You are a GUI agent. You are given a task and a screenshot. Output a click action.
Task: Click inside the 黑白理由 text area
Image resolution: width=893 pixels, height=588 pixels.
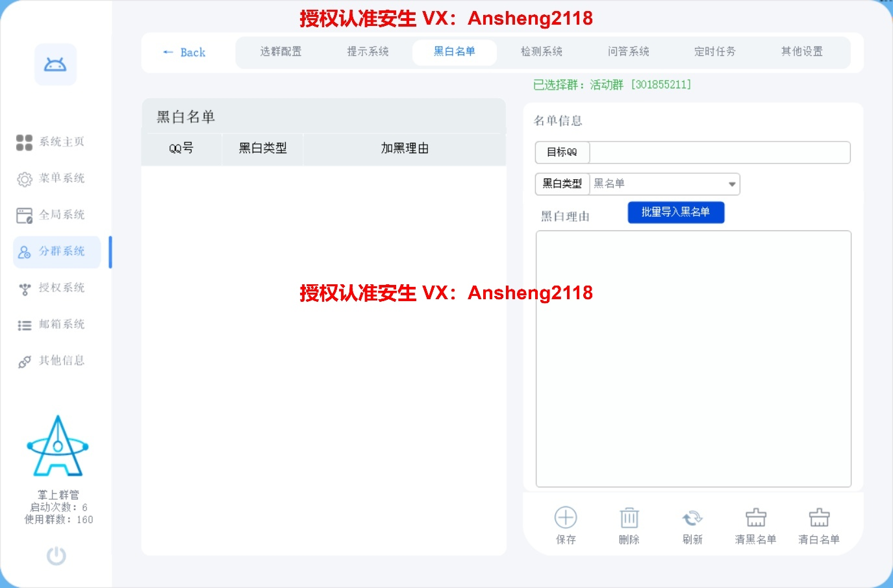693,358
